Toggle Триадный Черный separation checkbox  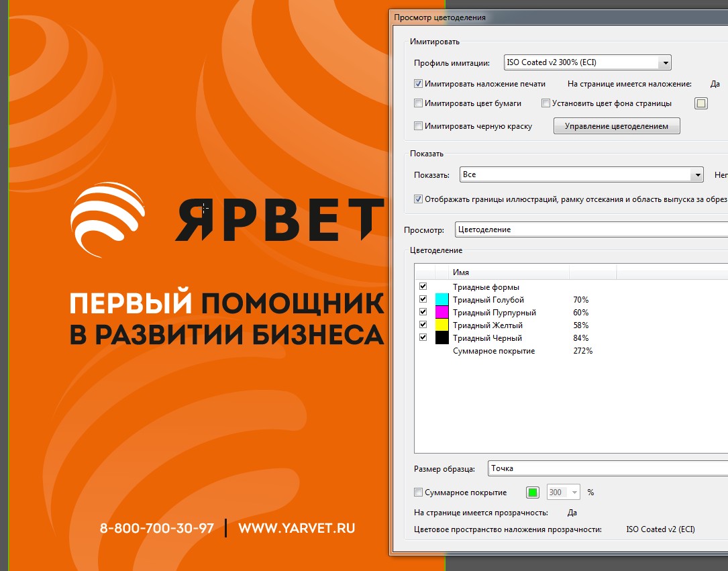tap(423, 338)
